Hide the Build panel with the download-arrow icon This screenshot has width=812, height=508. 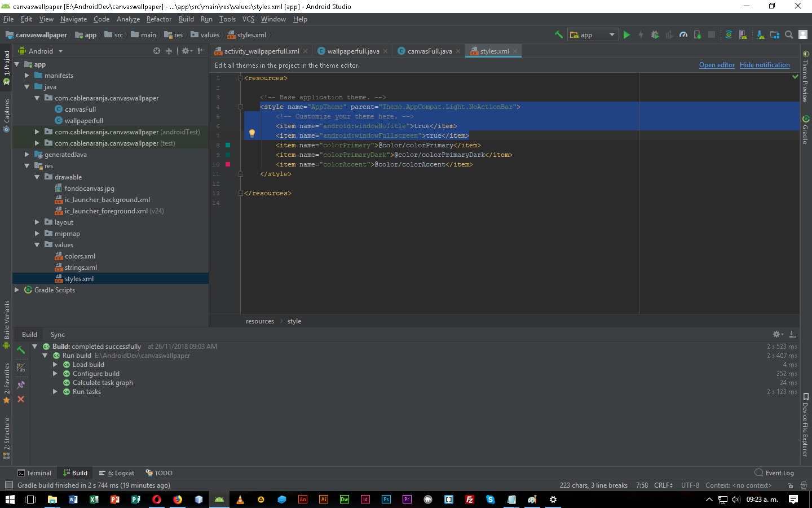click(x=792, y=334)
